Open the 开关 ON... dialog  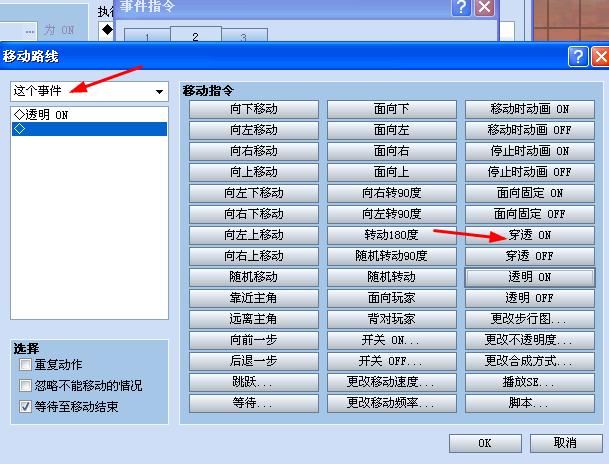click(392, 340)
